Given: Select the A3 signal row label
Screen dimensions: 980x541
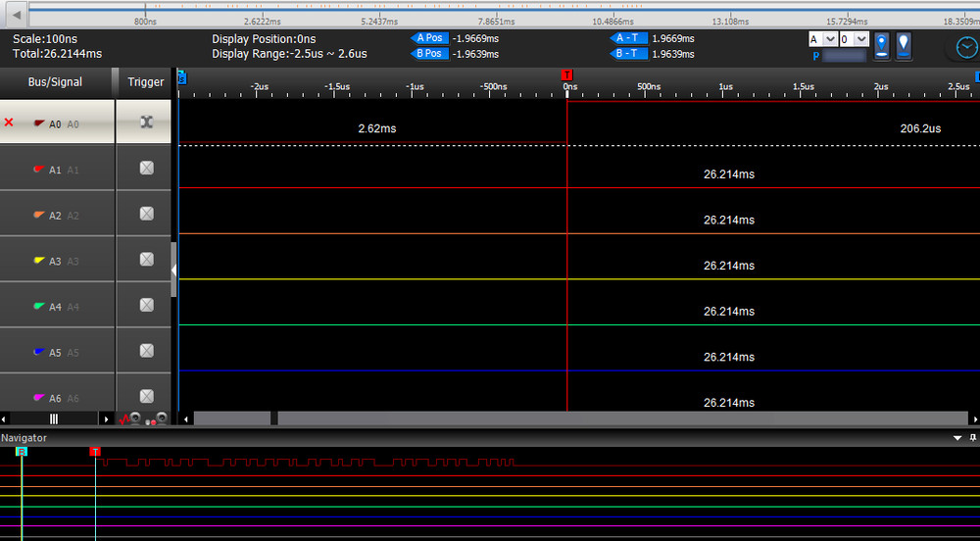Looking at the screenshot, I should [55, 261].
